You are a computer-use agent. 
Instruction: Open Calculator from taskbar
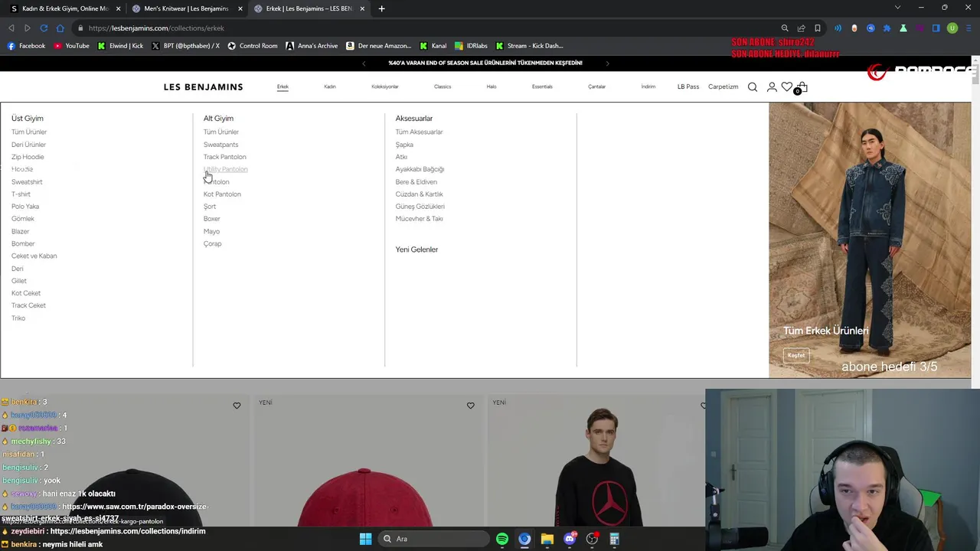coord(614,539)
